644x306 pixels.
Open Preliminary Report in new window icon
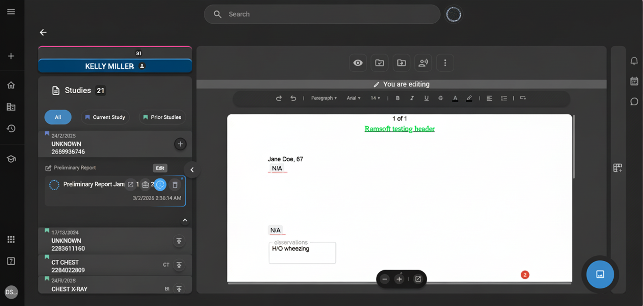[x=131, y=184]
